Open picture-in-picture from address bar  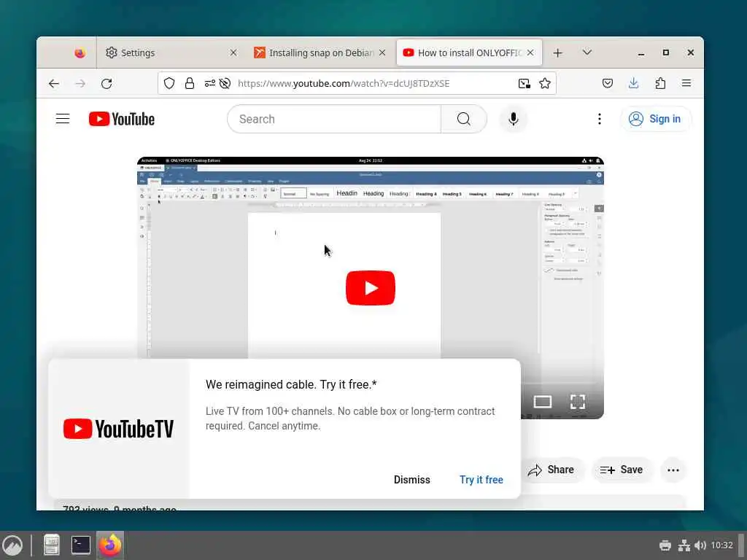coord(524,83)
